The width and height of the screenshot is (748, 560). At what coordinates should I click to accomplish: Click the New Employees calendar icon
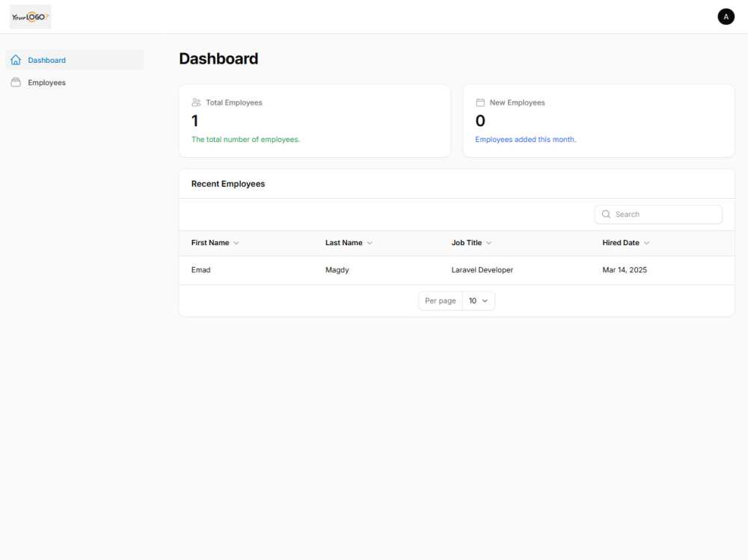(480, 102)
